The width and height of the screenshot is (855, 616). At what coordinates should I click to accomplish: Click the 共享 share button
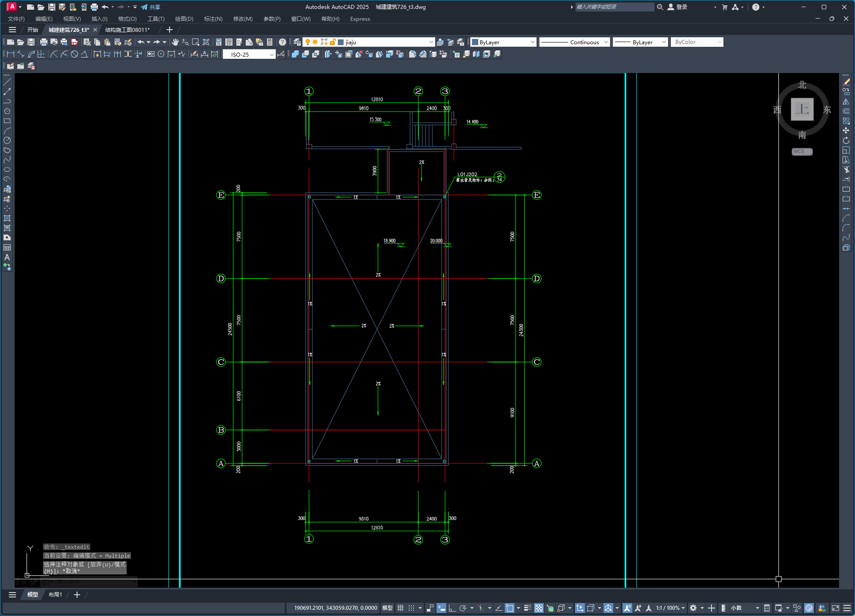pyautogui.click(x=151, y=7)
